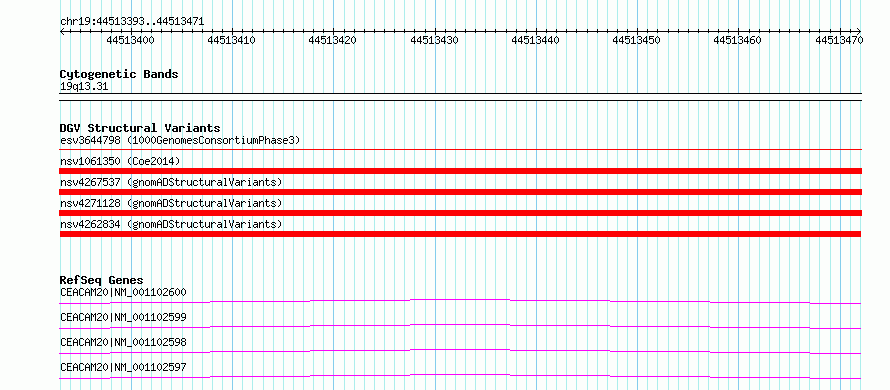Screen dimensions: 890x390
Task: Select the CEACAM20|NM_001102598 transcript label
Action: pyautogui.click(x=123, y=342)
